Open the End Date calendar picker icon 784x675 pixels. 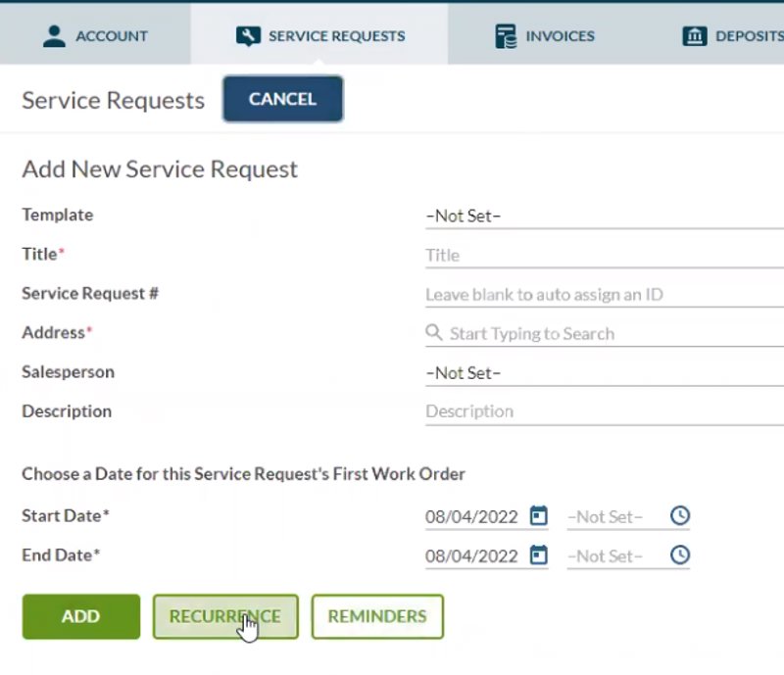coord(538,555)
